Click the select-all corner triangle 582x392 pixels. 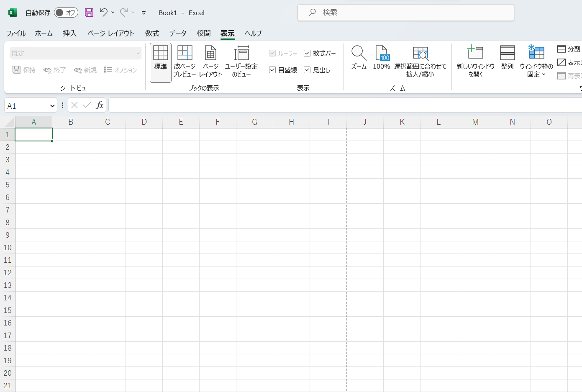coord(9,122)
